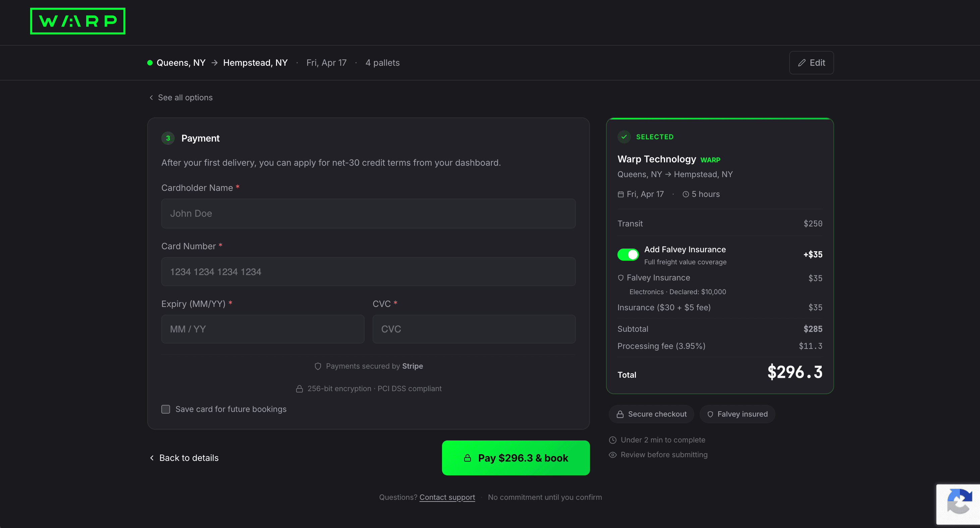Click the clock icon beside Under 2 min
Viewport: 980px width, 528px height.
(612, 440)
